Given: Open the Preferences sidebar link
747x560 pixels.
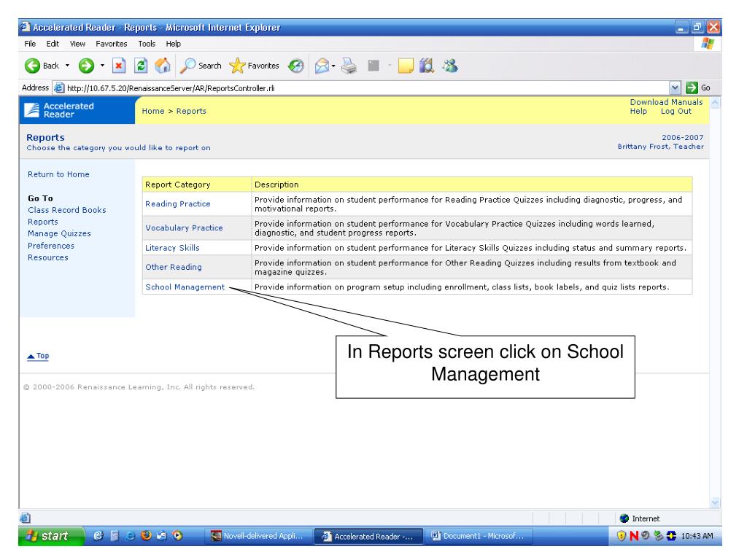Looking at the screenshot, I should click(51, 246).
